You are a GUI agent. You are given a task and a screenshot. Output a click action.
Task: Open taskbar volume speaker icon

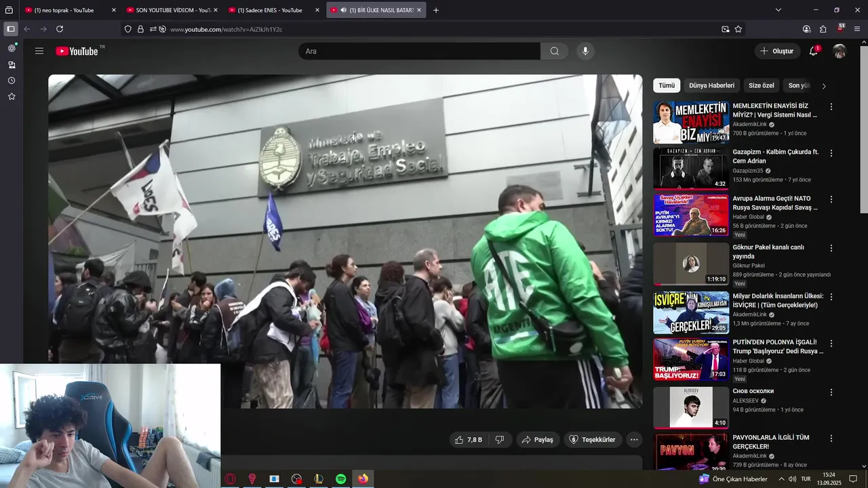792,479
